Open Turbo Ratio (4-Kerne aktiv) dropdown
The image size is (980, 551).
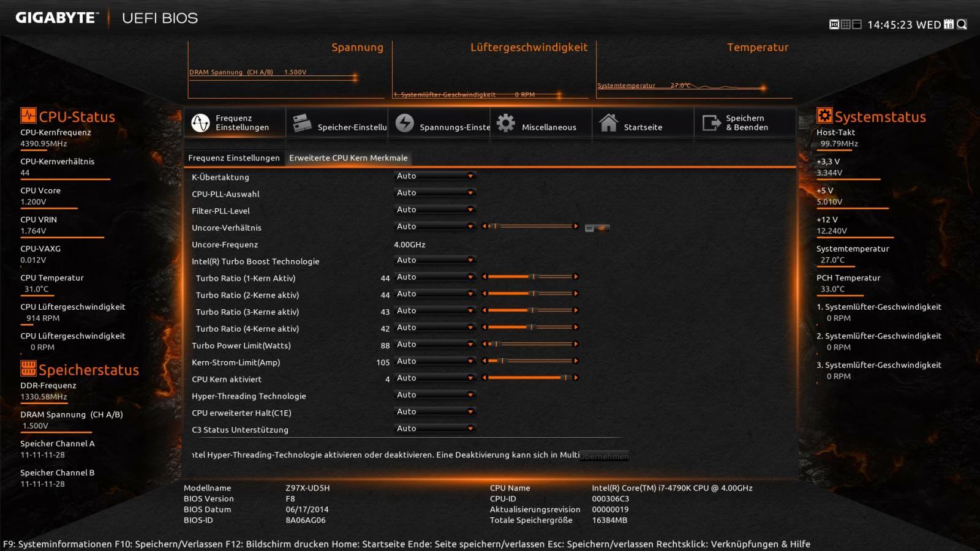click(x=435, y=328)
